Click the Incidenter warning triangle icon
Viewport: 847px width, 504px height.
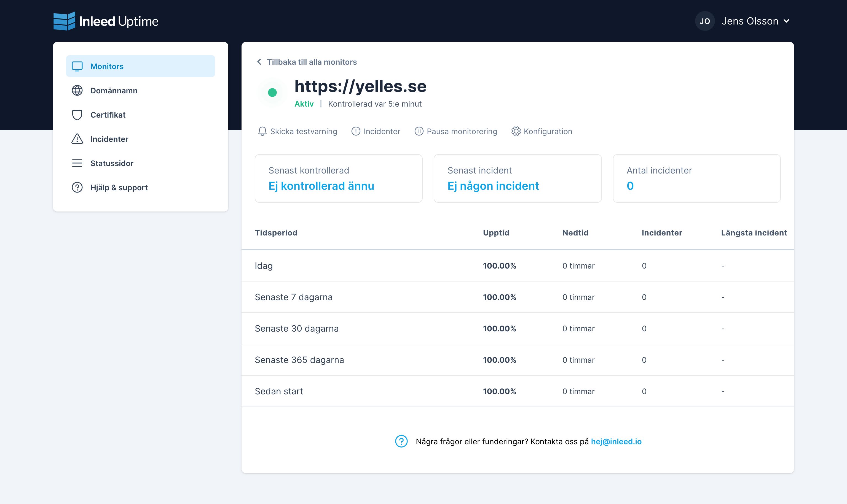pyautogui.click(x=77, y=139)
